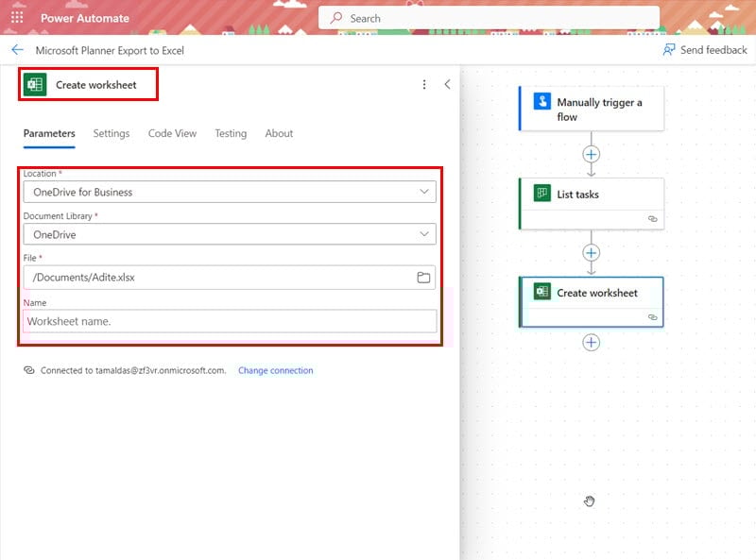This screenshot has width=756, height=560.
Task: Insert new step after Create worksheet
Action: pos(592,342)
